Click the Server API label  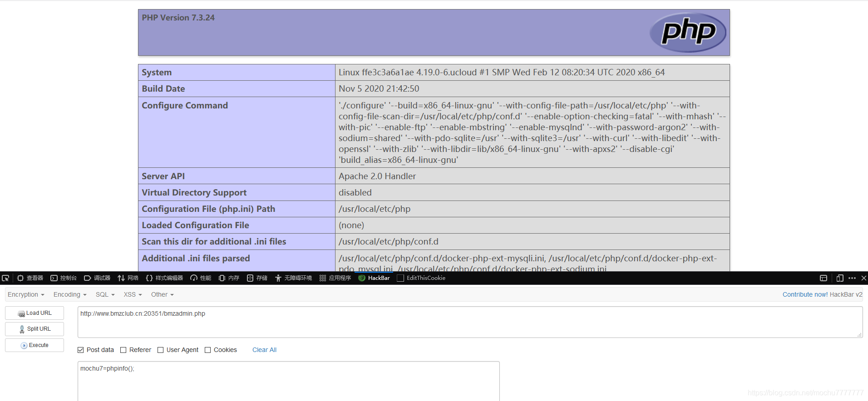click(x=163, y=176)
